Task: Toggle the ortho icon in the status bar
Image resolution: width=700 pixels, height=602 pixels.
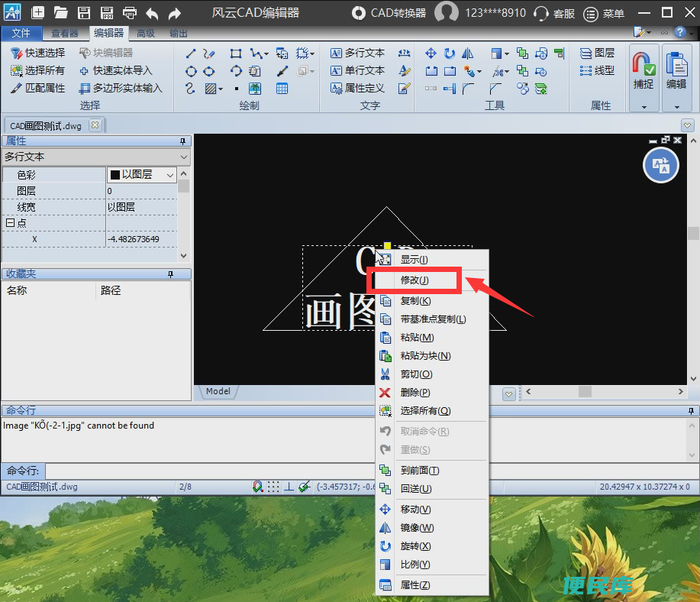Action: click(x=289, y=487)
